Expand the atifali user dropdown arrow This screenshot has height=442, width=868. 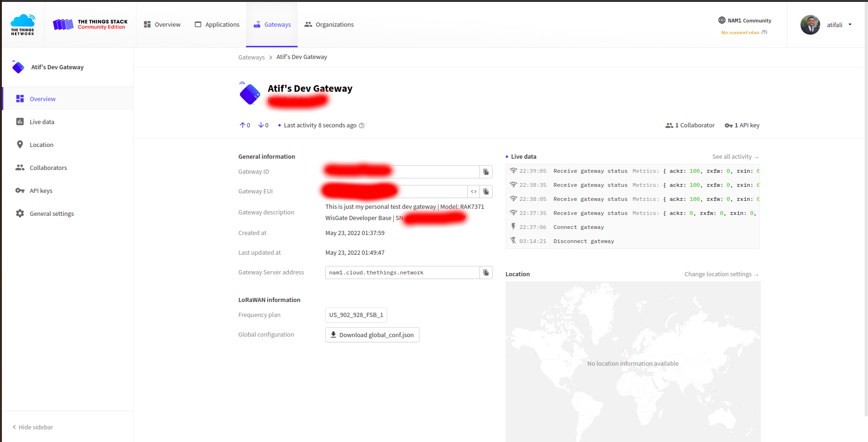850,25
